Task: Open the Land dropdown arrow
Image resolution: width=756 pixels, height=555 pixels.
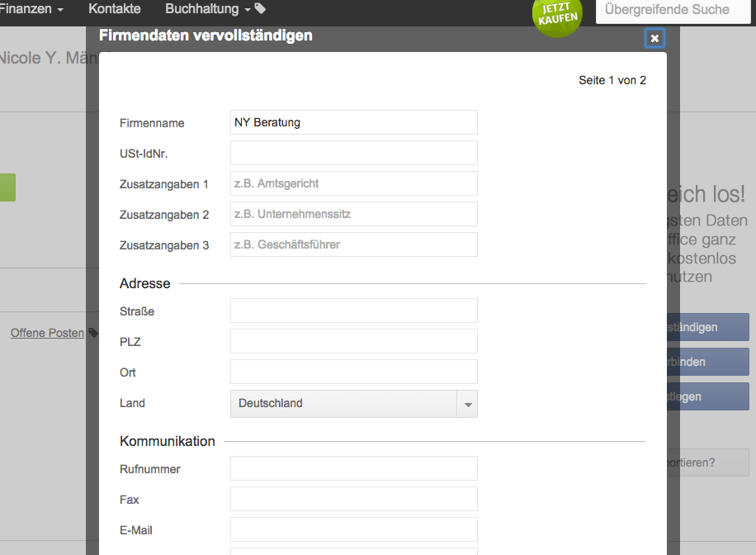Action: [467, 404]
